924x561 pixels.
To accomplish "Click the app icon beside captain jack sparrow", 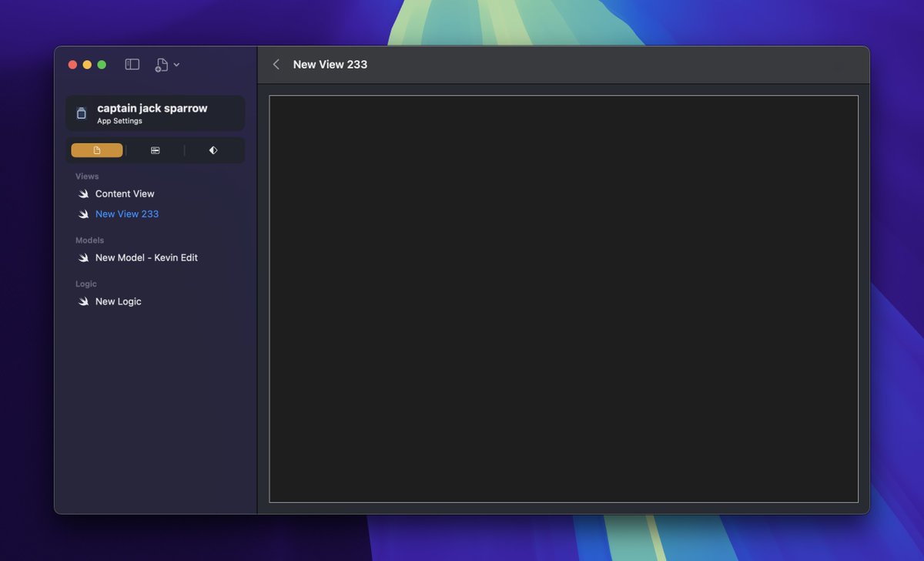I will click(x=82, y=113).
